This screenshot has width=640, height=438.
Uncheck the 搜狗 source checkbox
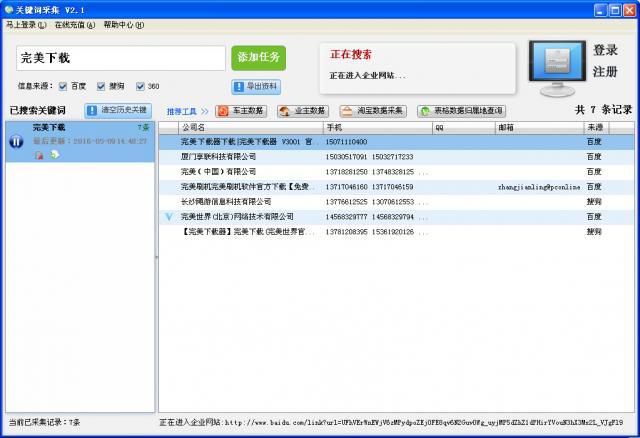pos(101,86)
